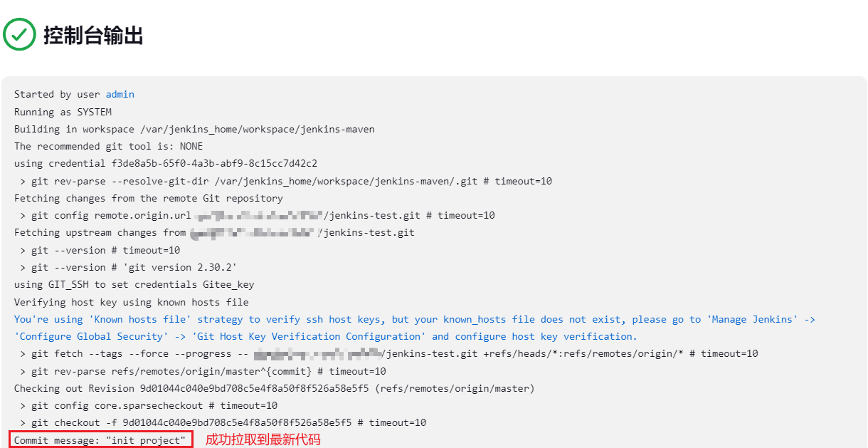868x448 pixels.
Task: Click the git fetch --tags --force line
Action: click(x=389, y=354)
